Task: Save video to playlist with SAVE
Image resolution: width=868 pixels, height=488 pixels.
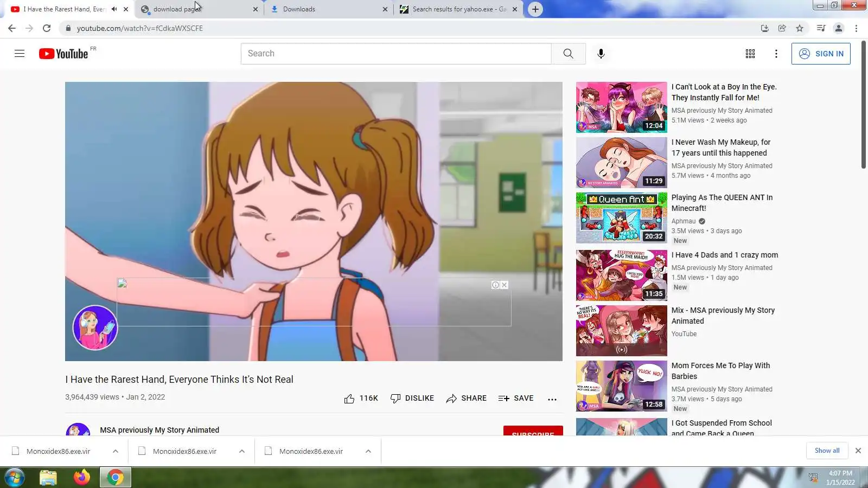Action: [516, 399]
